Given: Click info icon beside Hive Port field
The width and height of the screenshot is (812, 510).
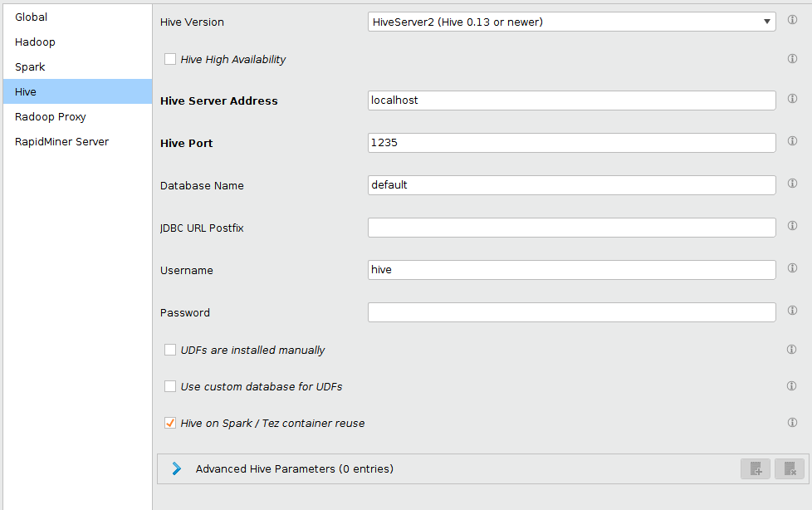Looking at the screenshot, I should 792,141.
